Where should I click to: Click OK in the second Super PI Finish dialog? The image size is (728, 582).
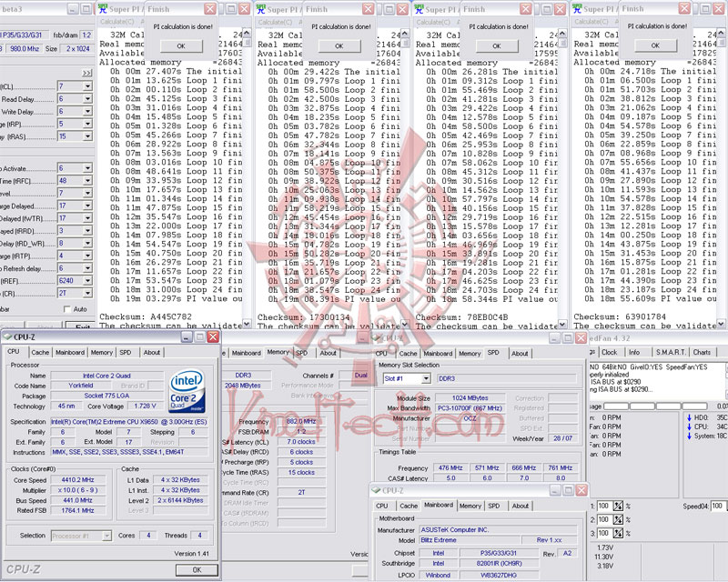pos(339,46)
